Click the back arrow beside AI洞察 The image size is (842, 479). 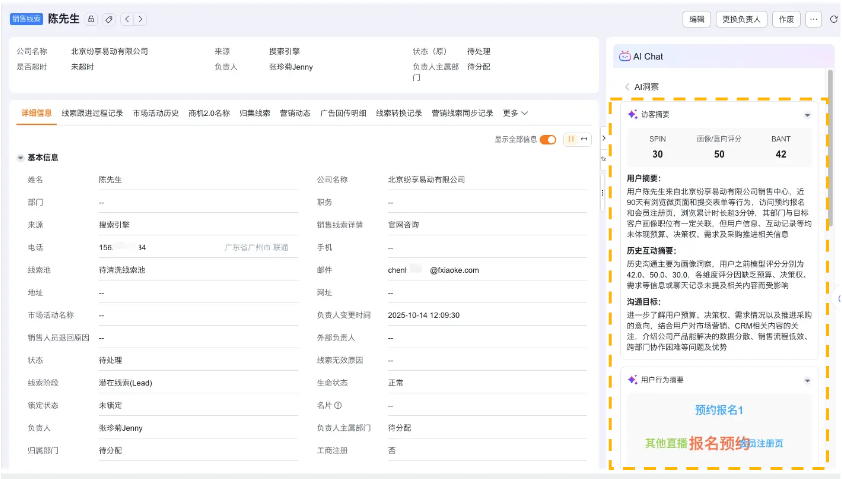(x=626, y=87)
